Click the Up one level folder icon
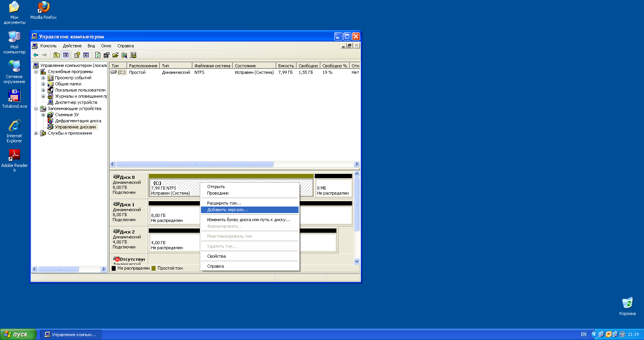This screenshot has width=644, height=340. click(56, 55)
